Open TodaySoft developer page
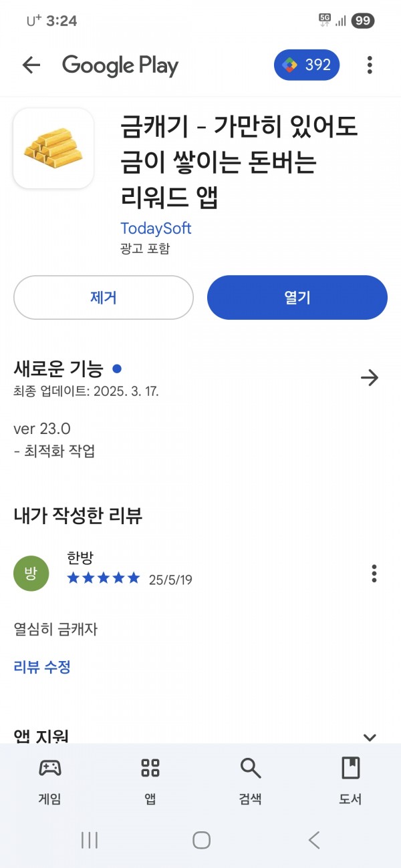 [156, 228]
